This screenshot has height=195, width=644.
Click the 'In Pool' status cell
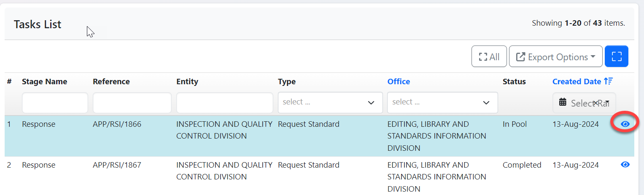[514, 124]
